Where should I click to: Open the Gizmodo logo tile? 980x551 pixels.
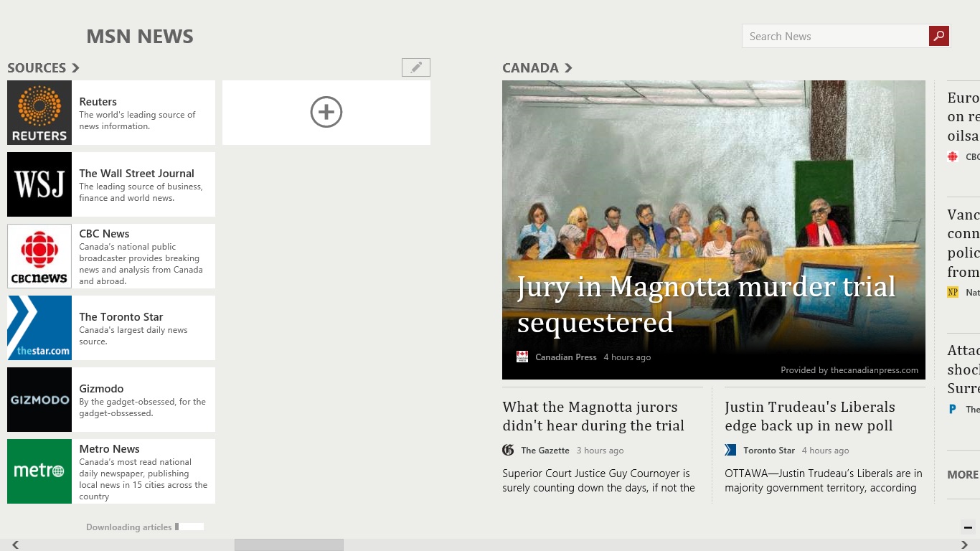[x=39, y=400]
